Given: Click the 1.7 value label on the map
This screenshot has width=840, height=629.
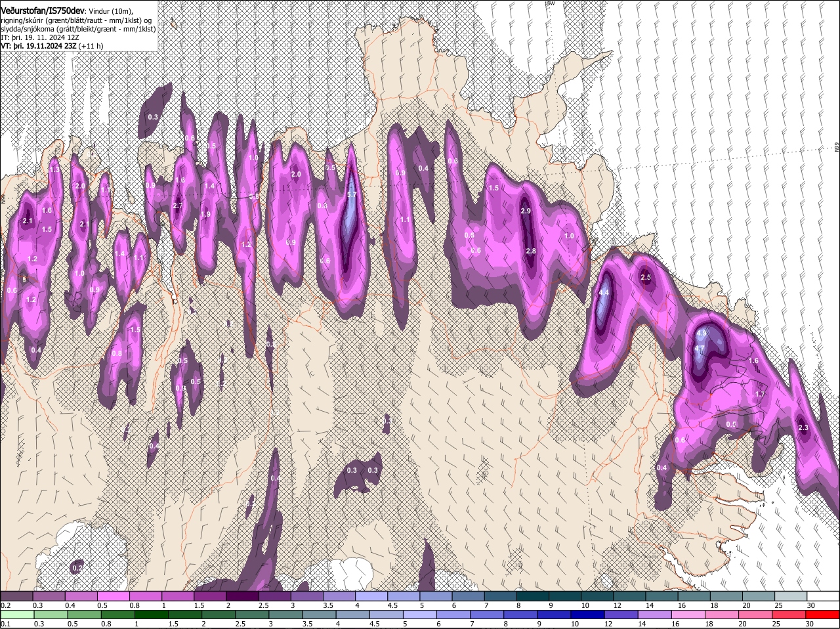Looking at the screenshot, I should point(760,394).
